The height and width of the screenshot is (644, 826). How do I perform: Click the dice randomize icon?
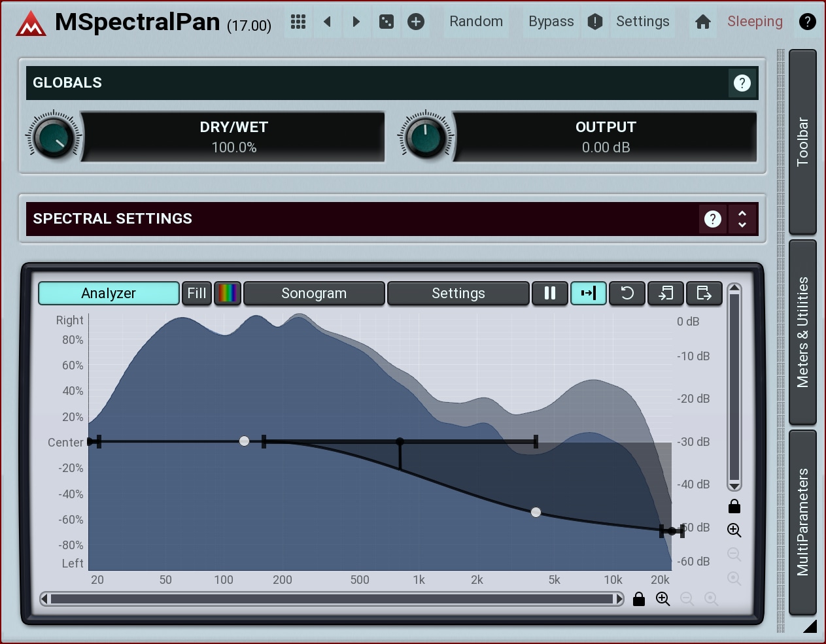pos(387,22)
